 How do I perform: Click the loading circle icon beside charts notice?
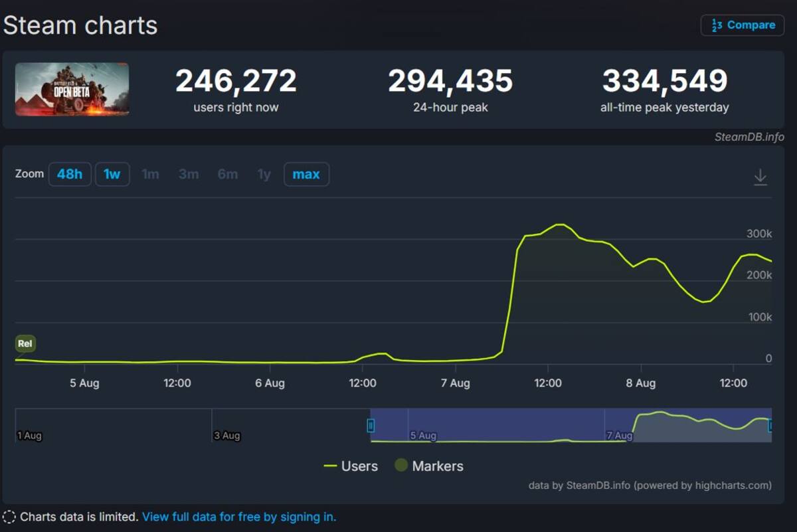[9, 517]
